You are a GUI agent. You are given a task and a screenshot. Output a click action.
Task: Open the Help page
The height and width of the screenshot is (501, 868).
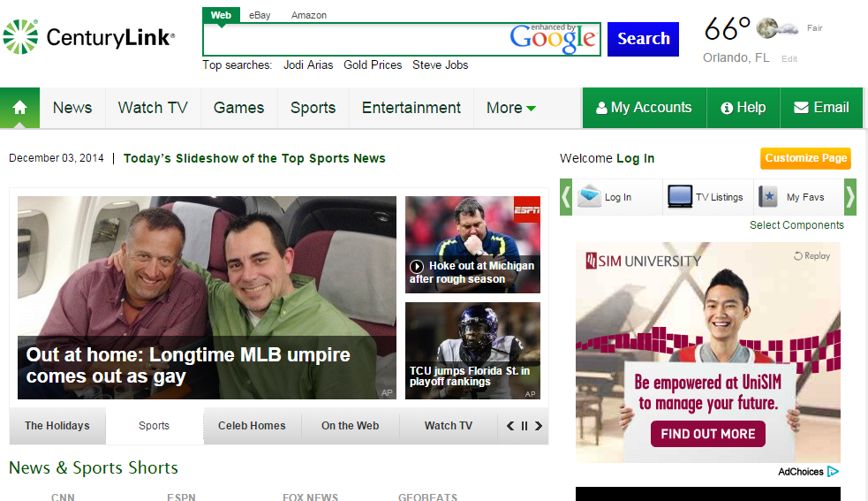click(743, 108)
